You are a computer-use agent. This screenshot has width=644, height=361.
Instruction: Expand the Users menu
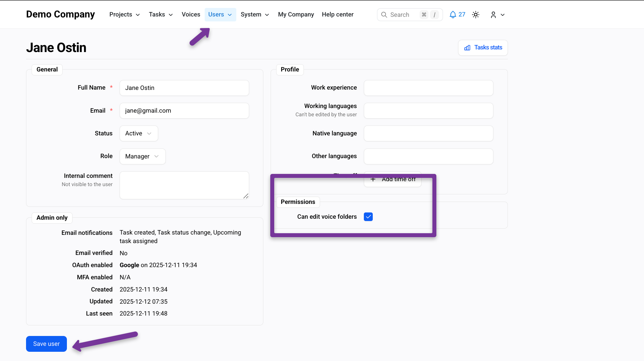[220, 14]
